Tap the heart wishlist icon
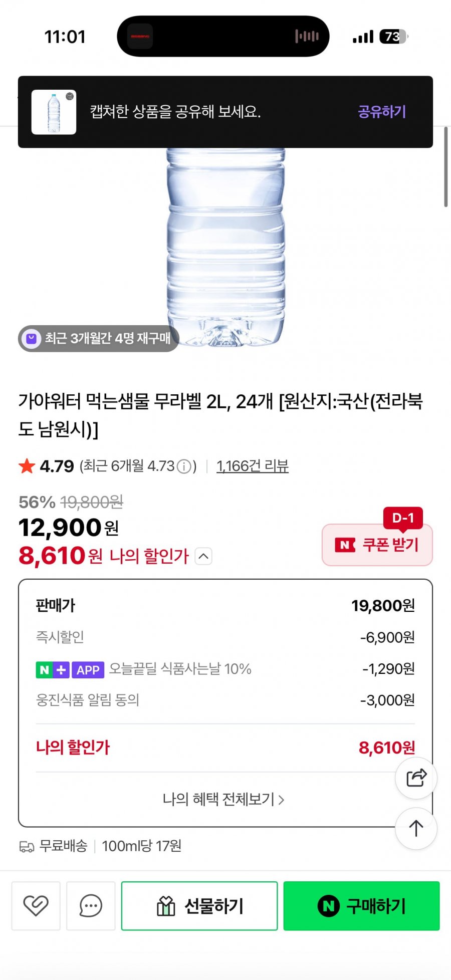Image resolution: width=451 pixels, height=980 pixels. coord(36,905)
